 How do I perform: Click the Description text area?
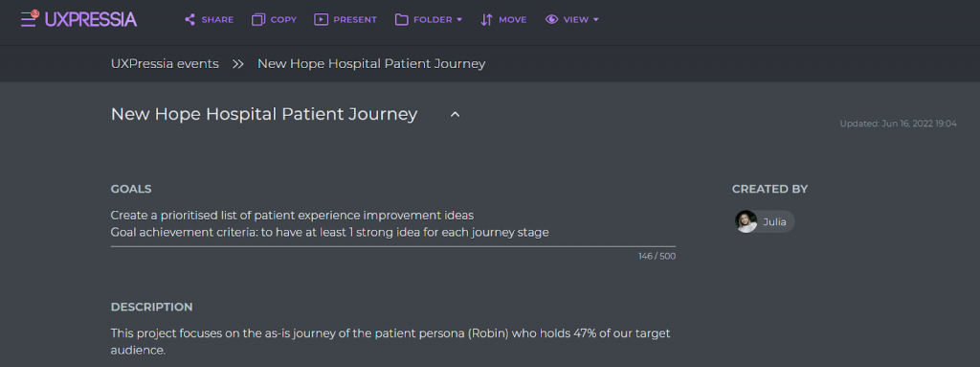pyautogui.click(x=393, y=342)
